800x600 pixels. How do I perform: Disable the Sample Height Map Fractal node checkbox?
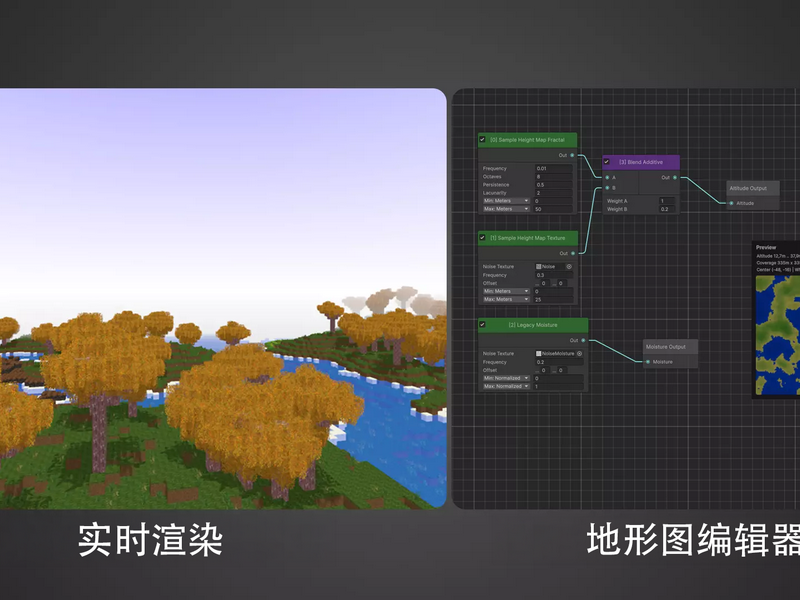pyautogui.click(x=482, y=139)
